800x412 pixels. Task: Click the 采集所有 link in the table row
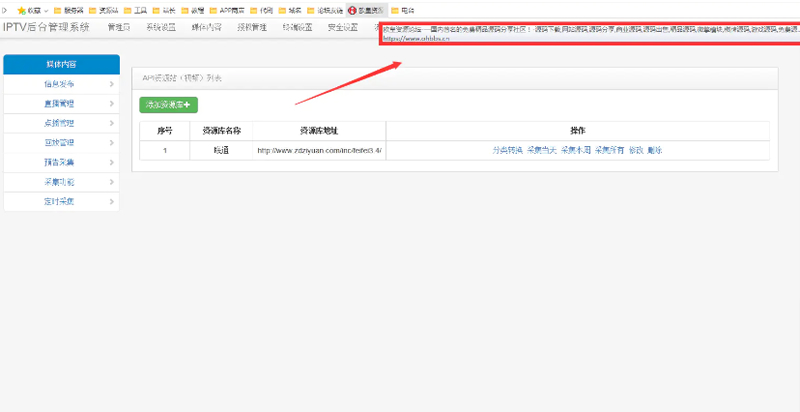[607, 150]
